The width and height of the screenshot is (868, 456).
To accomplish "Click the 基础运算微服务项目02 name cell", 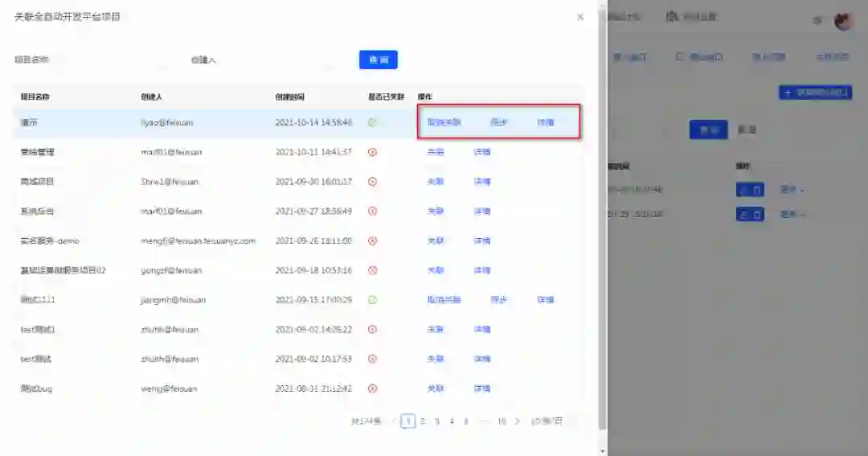I will click(63, 270).
